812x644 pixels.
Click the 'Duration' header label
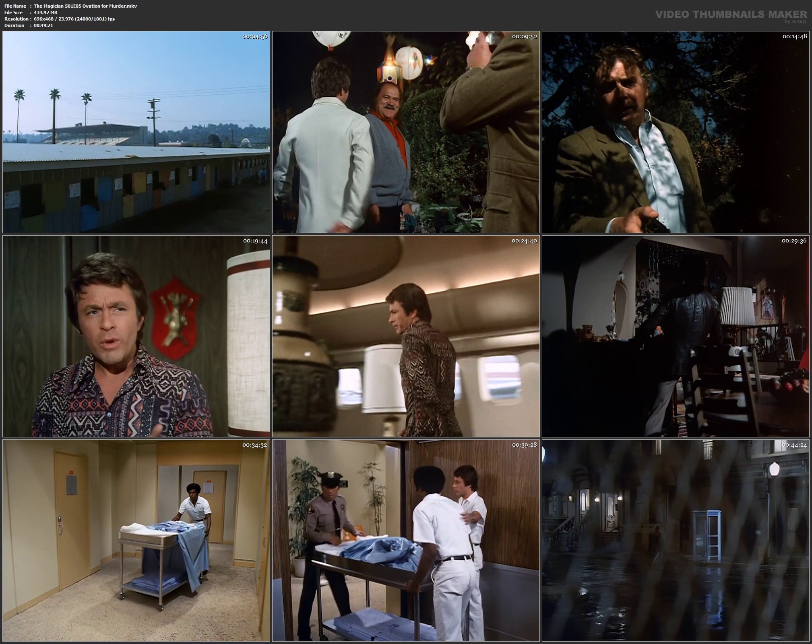14,25
